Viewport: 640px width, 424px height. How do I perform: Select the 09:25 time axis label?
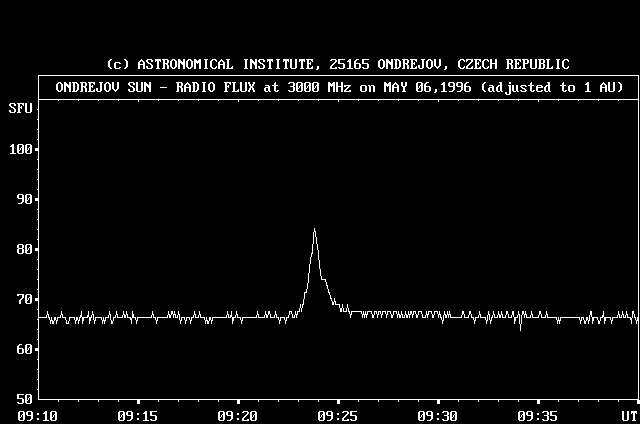[337, 415]
